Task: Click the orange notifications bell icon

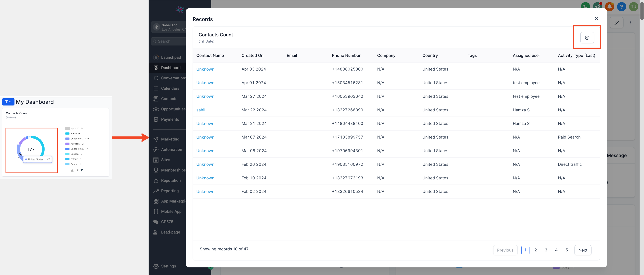Action: [x=609, y=6]
